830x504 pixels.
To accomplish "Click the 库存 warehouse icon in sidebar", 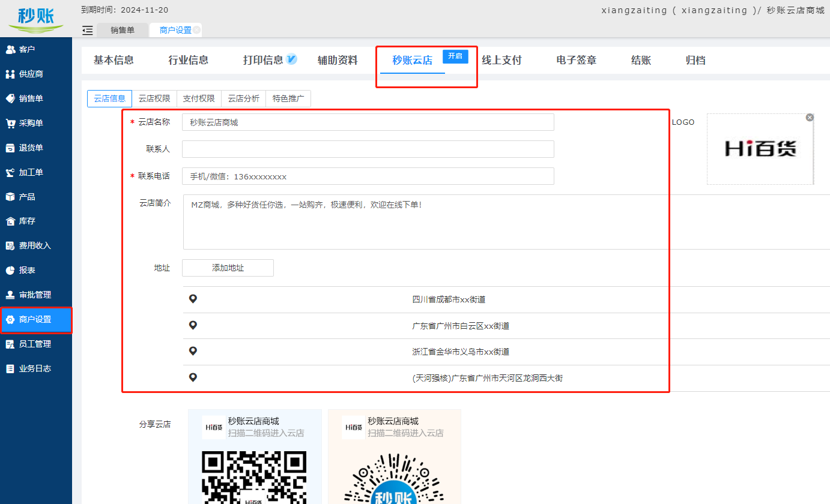I will [x=10, y=221].
